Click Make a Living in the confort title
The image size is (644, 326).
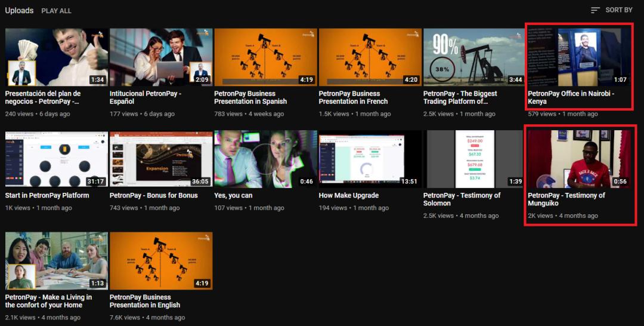tap(48, 301)
